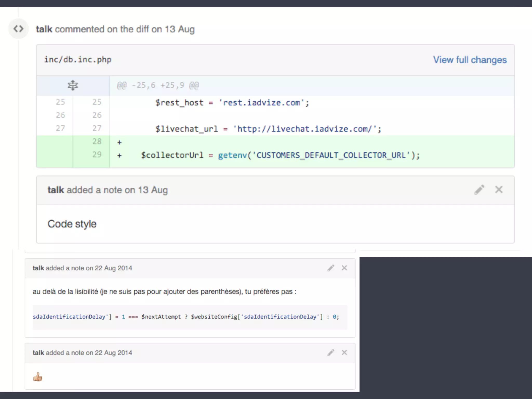Edit the thumbs up note with pencil

(x=331, y=353)
